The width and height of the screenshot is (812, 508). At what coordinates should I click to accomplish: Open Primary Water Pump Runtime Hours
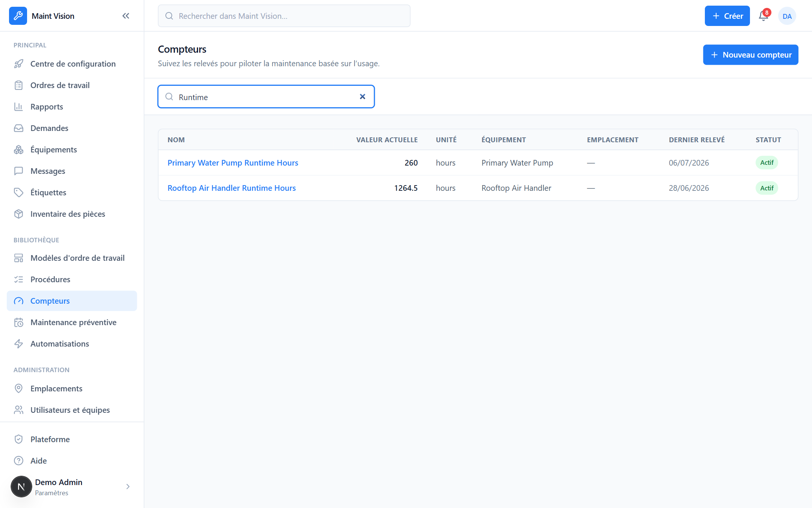[233, 163]
